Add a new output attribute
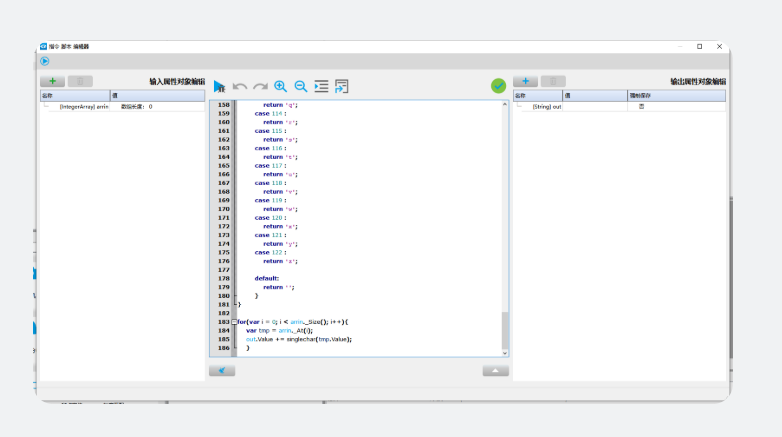782x437 pixels. (x=526, y=81)
